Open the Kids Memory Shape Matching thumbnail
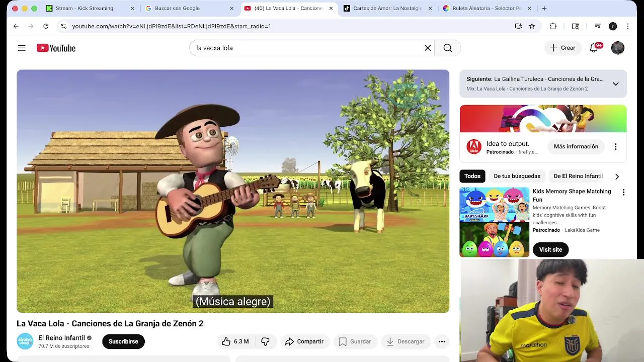 click(x=494, y=222)
